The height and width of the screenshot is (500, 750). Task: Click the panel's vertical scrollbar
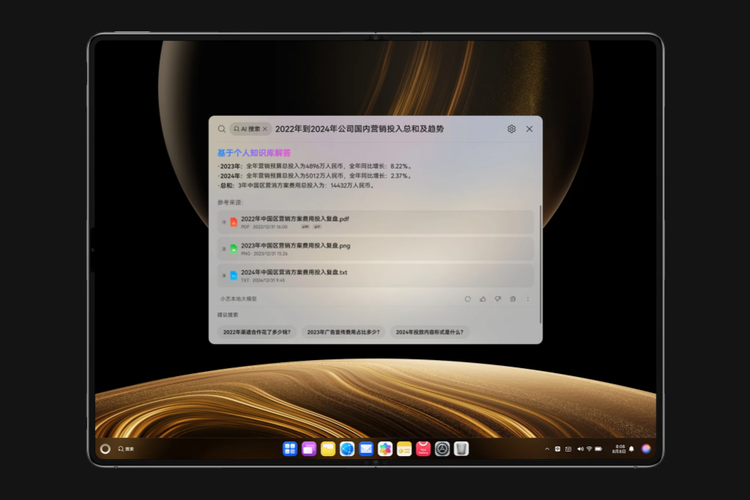click(540, 264)
